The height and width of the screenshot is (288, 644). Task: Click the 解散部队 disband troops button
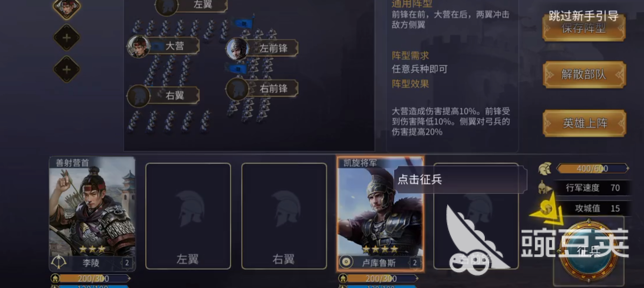tap(584, 75)
